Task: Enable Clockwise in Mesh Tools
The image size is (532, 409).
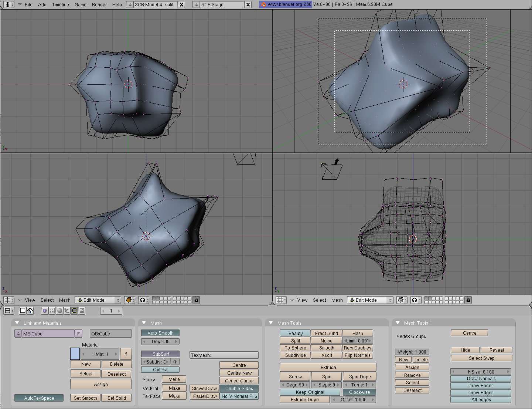Action: (359, 392)
